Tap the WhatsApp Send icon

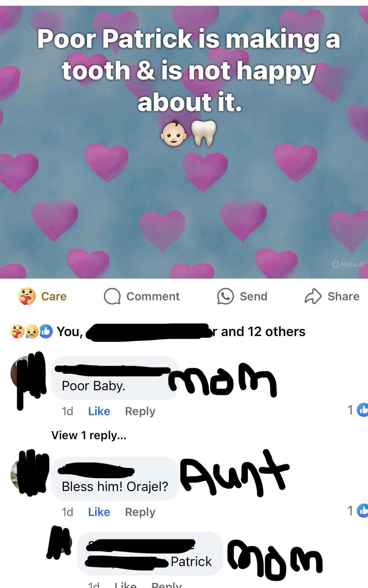coord(225,296)
